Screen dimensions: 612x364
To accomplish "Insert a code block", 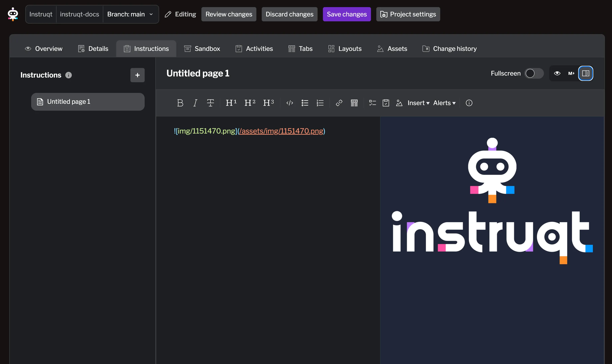I will pyautogui.click(x=290, y=103).
